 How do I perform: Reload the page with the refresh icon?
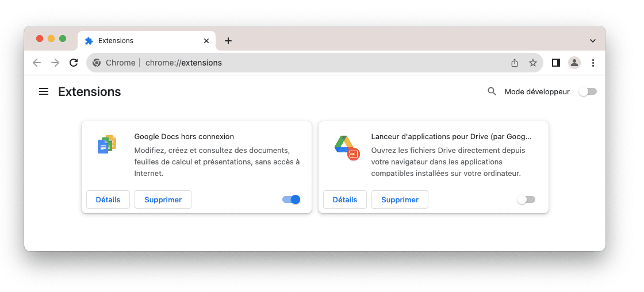coord(74,63)
